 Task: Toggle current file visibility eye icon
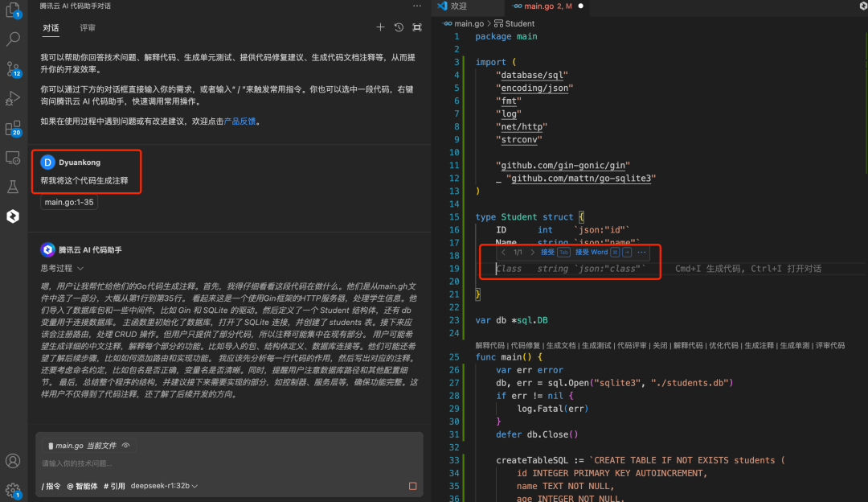point(126,446)
